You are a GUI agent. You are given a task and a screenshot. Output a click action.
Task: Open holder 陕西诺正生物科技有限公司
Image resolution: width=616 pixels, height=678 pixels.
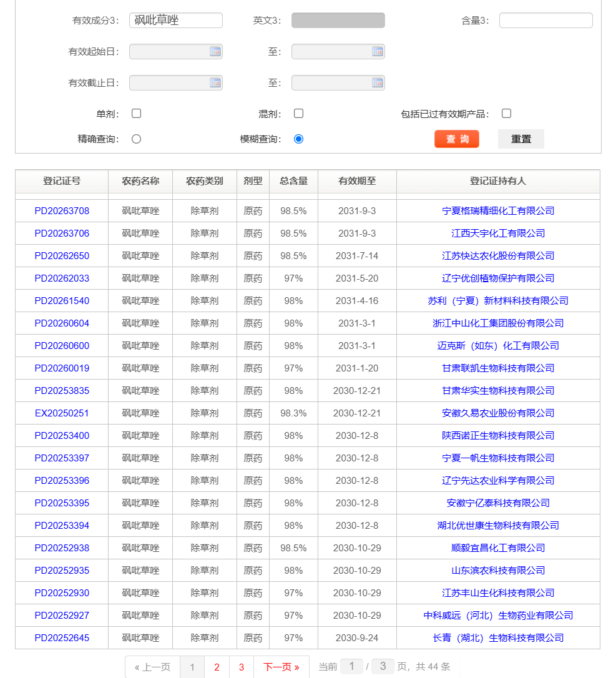pyautogui.click(x=498, y=436)
